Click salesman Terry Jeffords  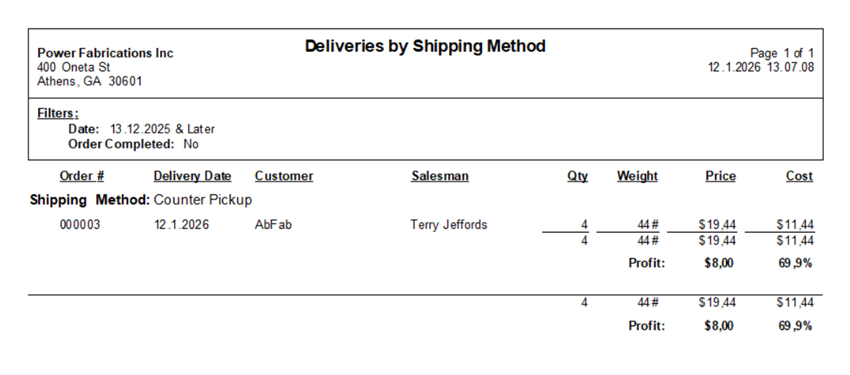449,224
